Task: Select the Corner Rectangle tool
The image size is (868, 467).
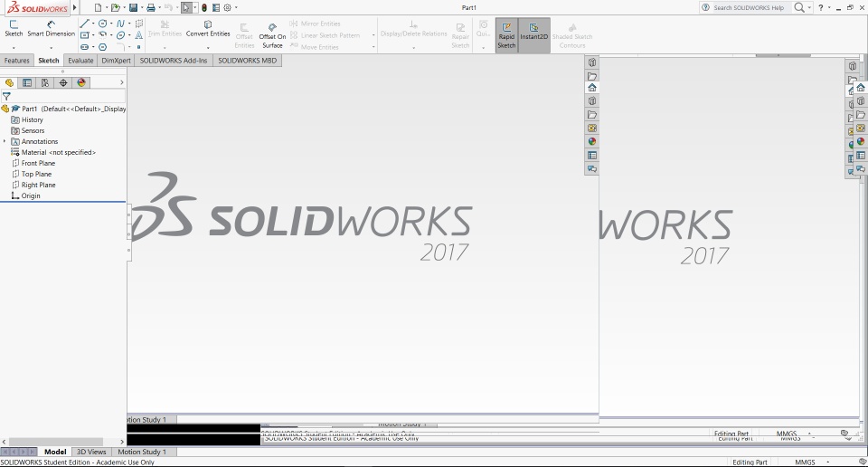Action: pyautogui.click(x=84, y=35)
